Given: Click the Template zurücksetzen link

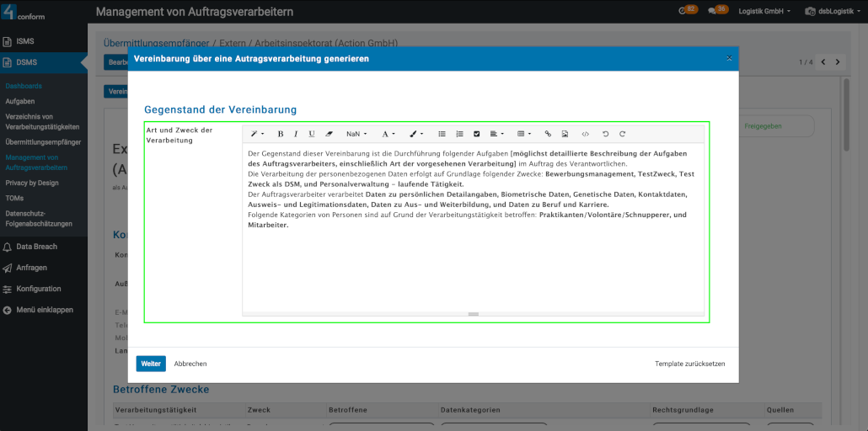Looking at the screenshot, I should pyautogui.click(x=689, y=364).
